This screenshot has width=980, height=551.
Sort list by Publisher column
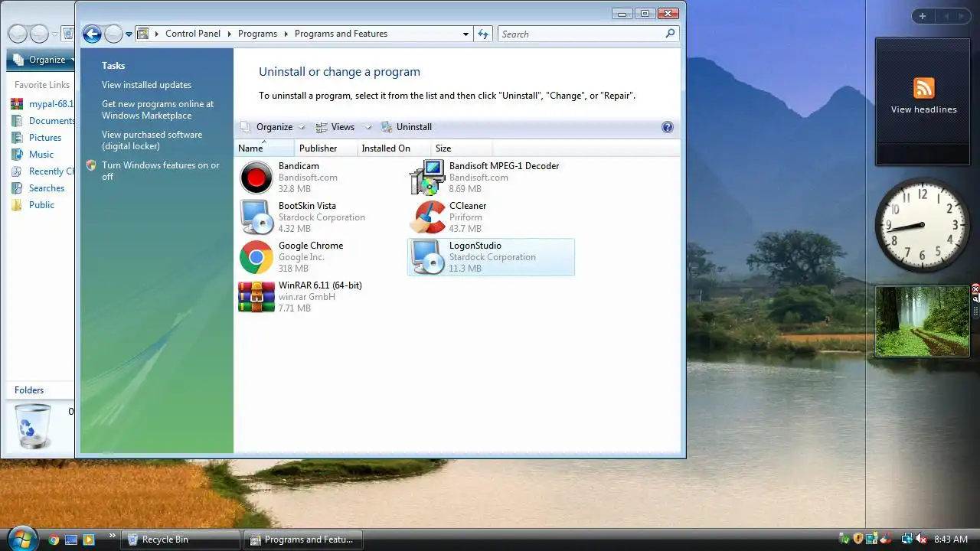tap(325, 148)
